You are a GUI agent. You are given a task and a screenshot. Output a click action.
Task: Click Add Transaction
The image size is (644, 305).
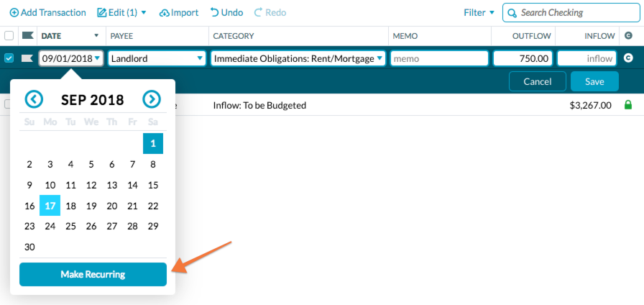(x=47, y=13)
